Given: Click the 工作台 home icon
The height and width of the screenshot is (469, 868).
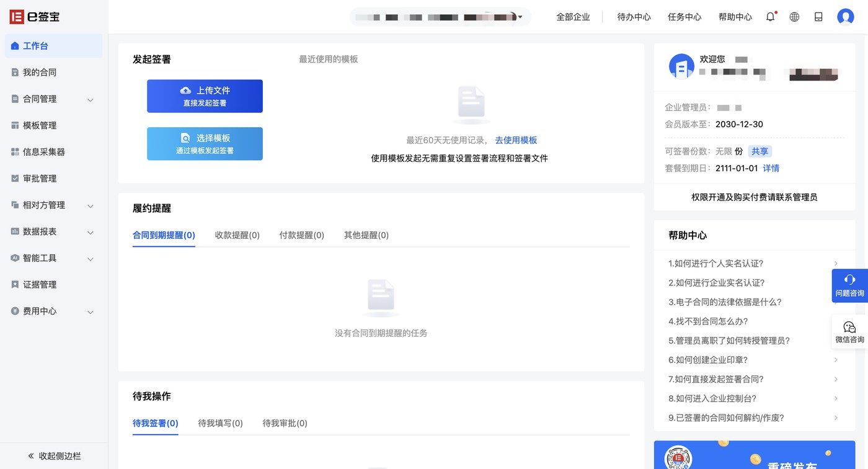Looking at the screenshot, I should pyautogui.click(x=15, y=46).
